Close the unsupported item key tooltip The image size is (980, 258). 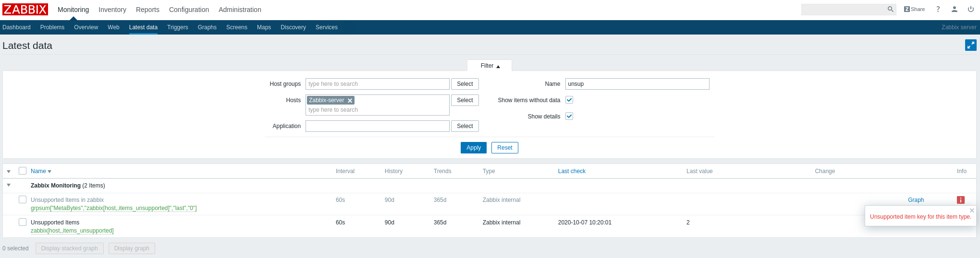(972, 211)
